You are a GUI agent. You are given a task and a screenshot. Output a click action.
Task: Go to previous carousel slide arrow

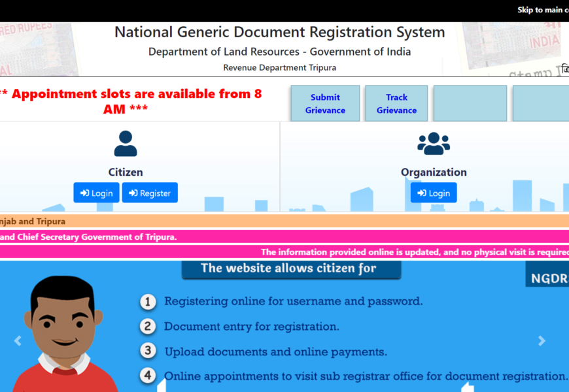click(x=18, y=340)
